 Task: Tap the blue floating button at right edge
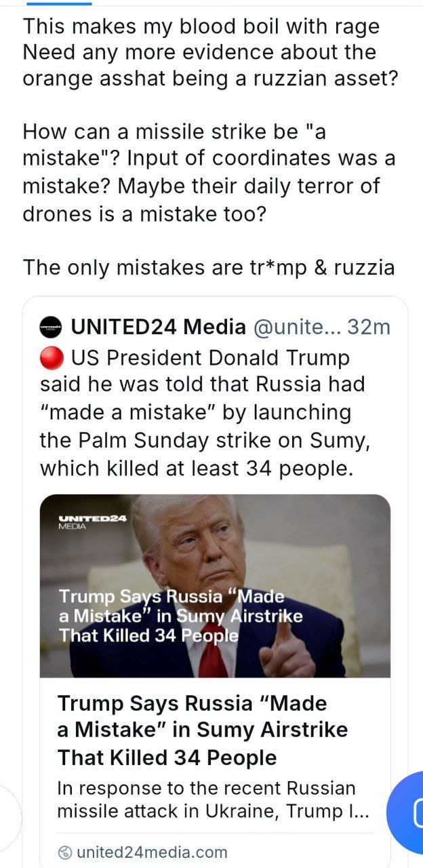(x=409, y=812)
